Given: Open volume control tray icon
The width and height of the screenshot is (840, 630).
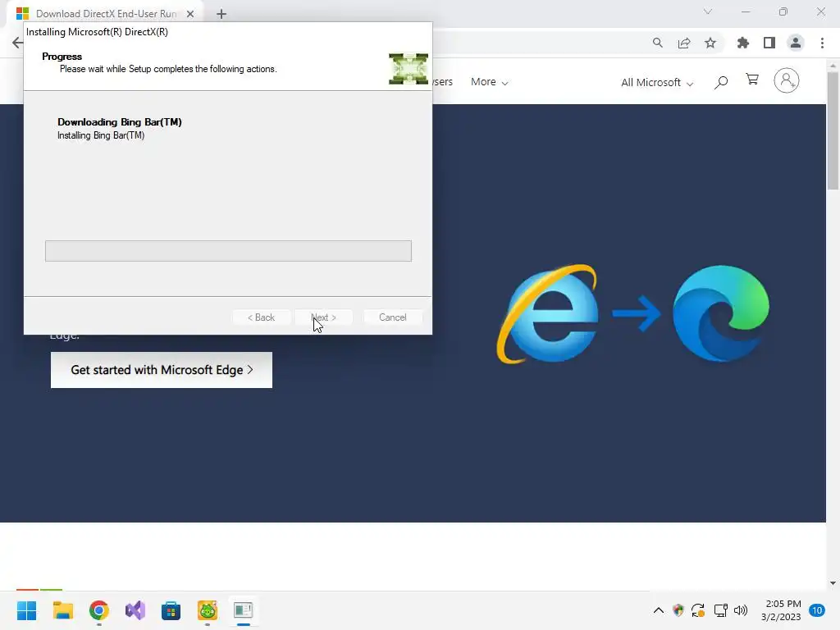Looking at the screenshot, I should pyautogui.click(x=741, y=610).
